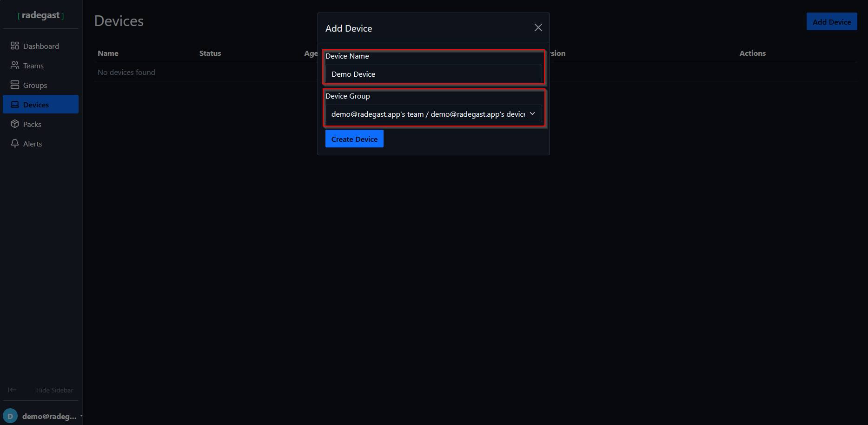Click the Groups server icon

click(15, 85)
